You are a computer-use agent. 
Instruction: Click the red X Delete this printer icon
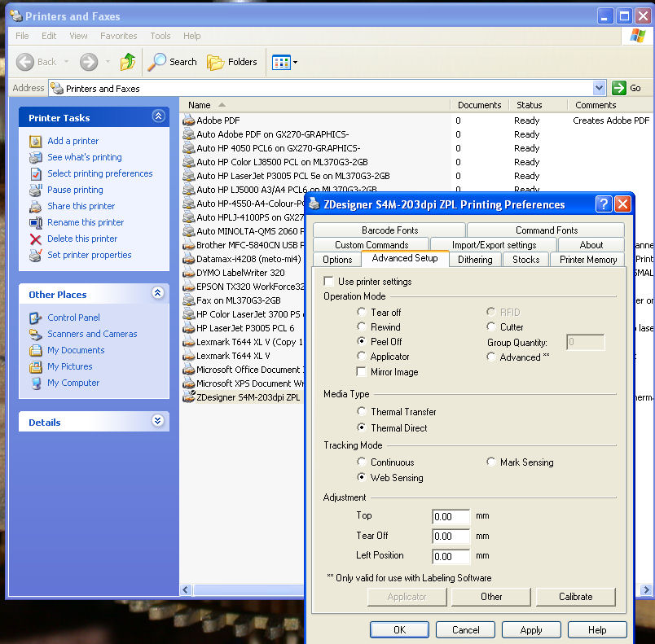click(x=36, y=239)
